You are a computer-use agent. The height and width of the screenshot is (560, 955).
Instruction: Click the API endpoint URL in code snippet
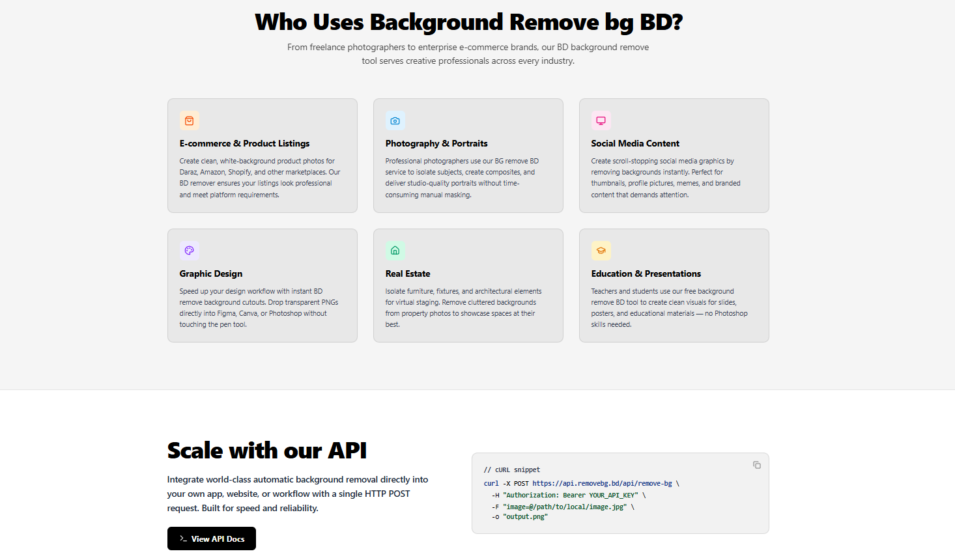tap(601, 484)
